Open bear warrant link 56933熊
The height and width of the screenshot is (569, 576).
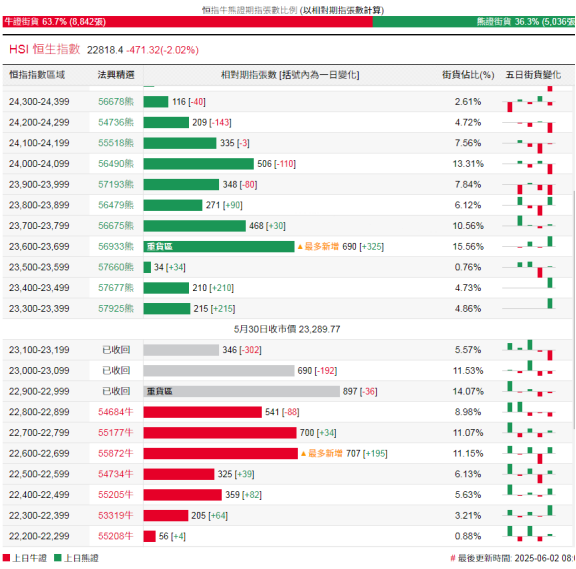pos(116,246)
